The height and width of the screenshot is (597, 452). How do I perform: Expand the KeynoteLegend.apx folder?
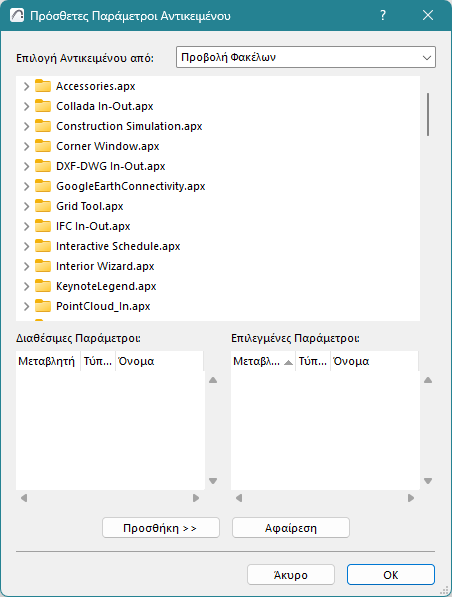(26, 286)
